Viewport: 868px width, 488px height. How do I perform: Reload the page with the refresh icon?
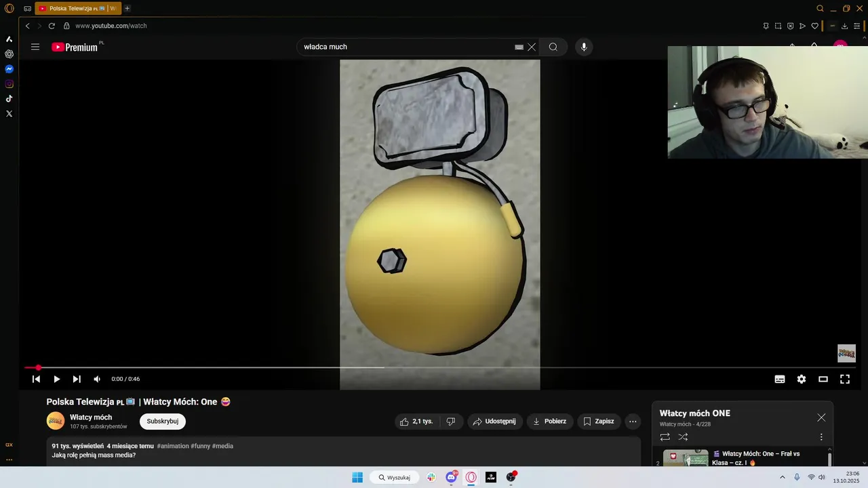click(x=52, y=26)
